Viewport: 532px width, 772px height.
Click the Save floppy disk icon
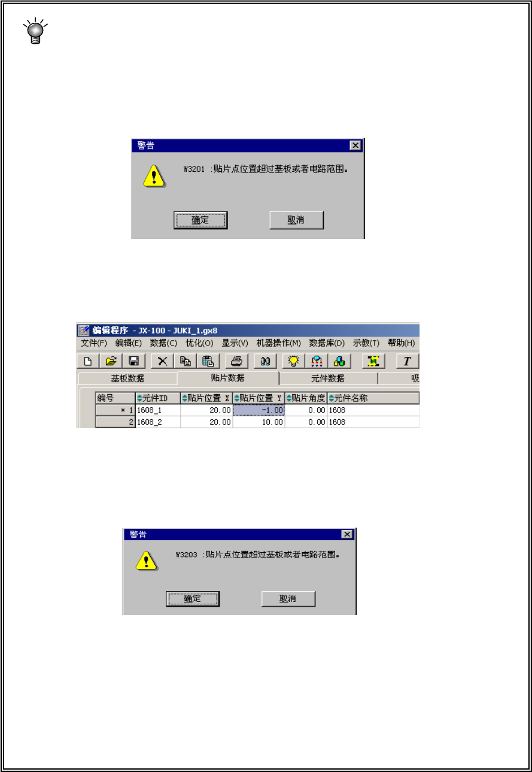(x=134, y=361)
